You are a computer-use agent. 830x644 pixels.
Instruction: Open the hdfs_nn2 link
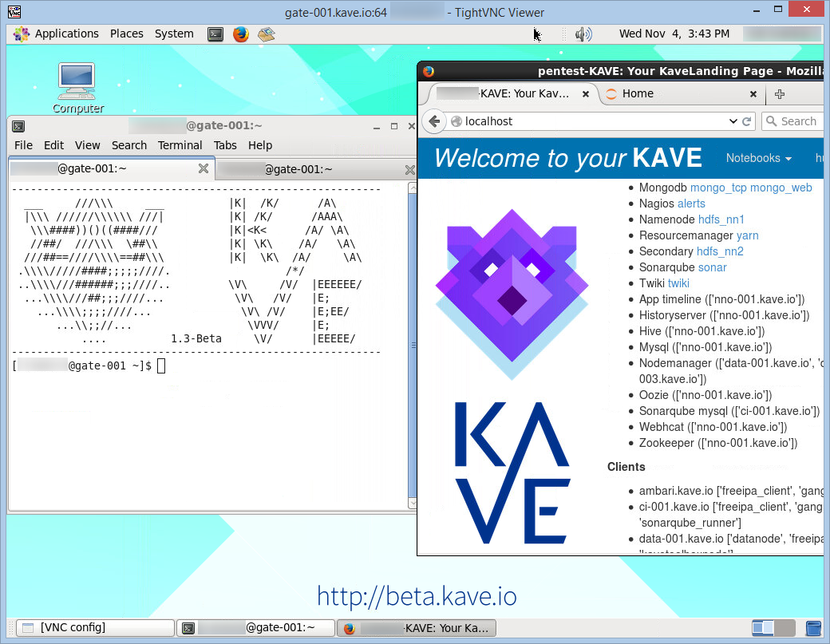[x=720, y=251]
